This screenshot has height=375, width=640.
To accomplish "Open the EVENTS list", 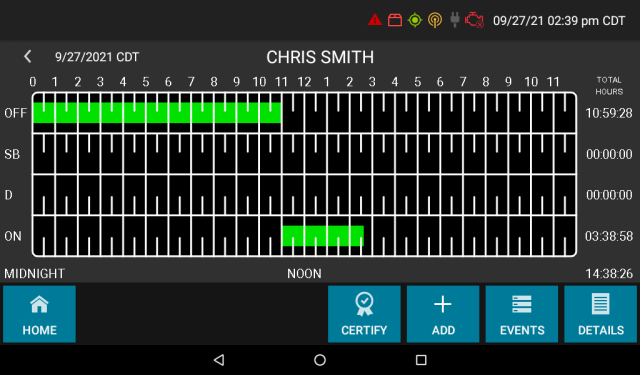I will click(x=522, y=314).
